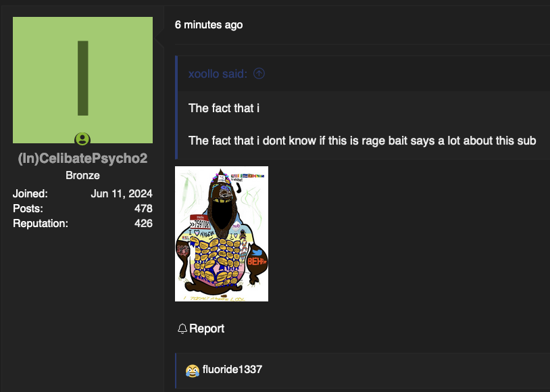This screenshot has height=392, width=550.
Task: Click the quoted line The fact that i
Action: tap(224, 108)
